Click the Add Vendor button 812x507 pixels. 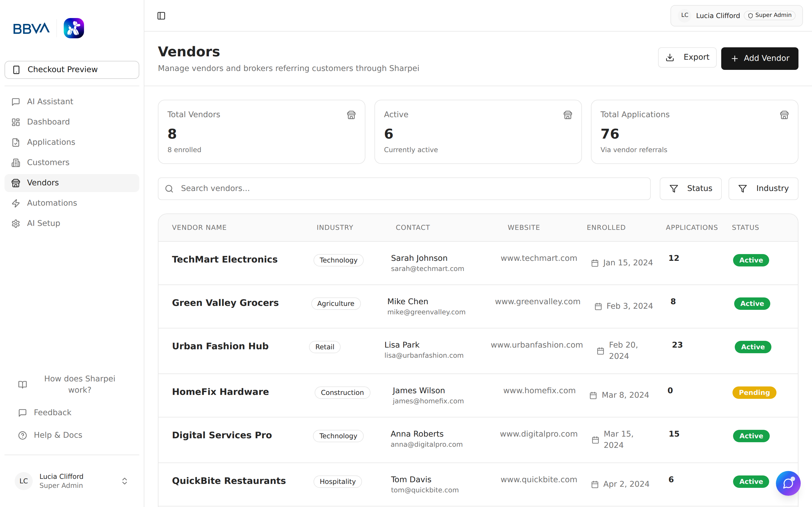[760, 58]
